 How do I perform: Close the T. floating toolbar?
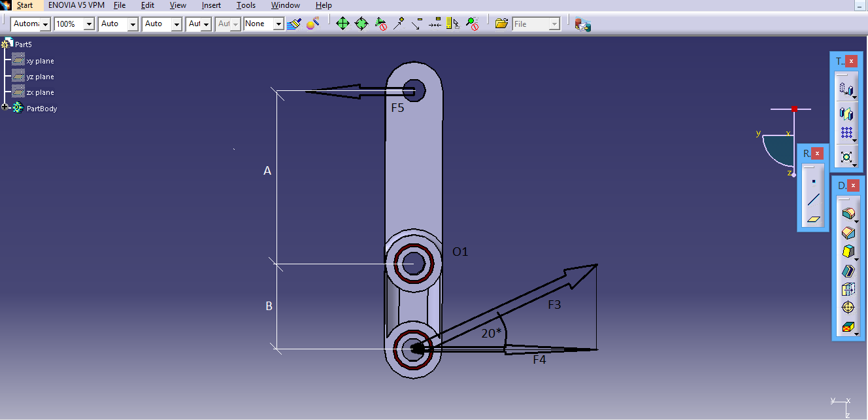851,61
